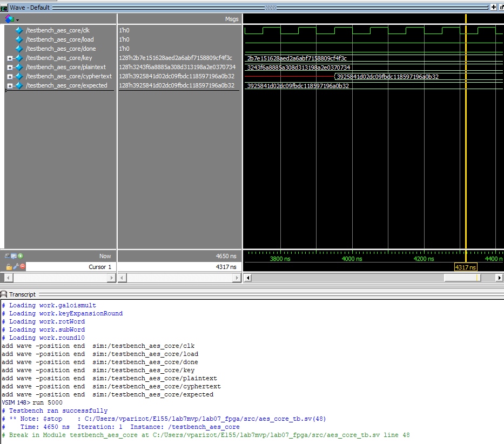
Task: Click right arrow of signal names scrollbar
Action: [x=112, y=278]
